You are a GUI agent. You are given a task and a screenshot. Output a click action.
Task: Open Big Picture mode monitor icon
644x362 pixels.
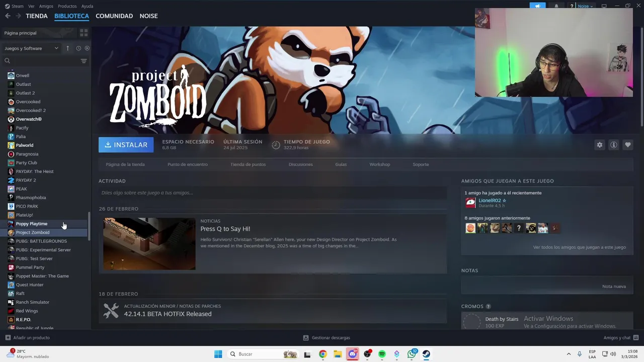(x=604, y=6)
